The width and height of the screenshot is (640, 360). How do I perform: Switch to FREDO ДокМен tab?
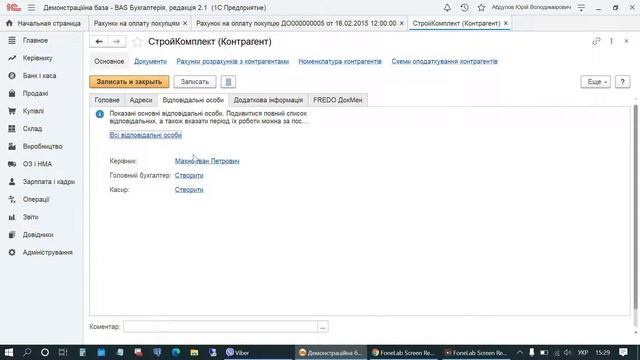(338, 100)
